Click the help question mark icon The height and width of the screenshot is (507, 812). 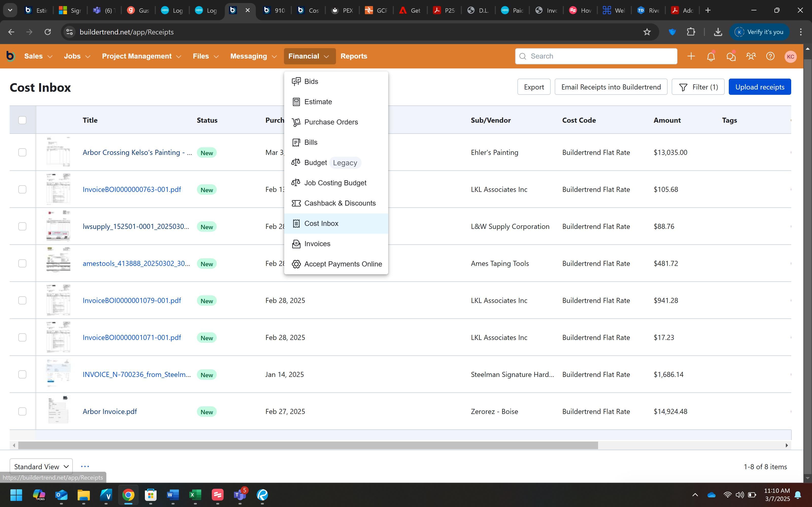click(x=770, y=56)
